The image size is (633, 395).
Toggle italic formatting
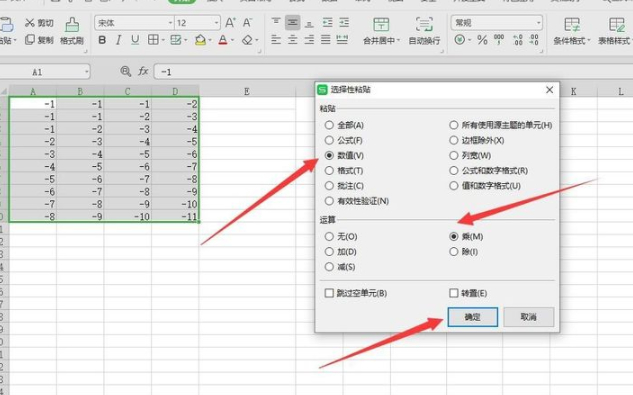[118, 40]
